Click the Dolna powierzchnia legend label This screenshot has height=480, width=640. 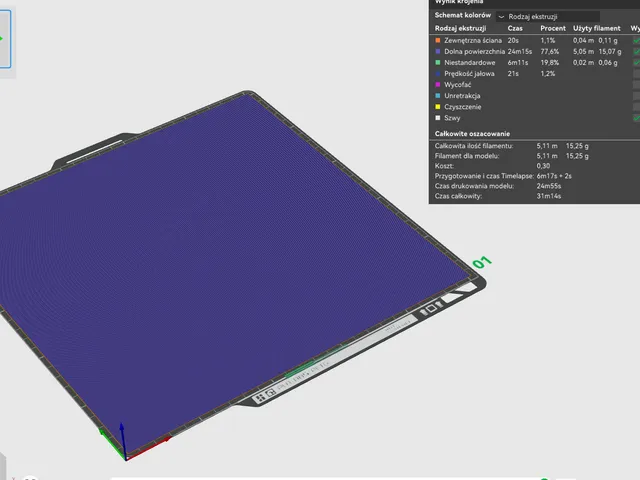[x=474, y=51]
